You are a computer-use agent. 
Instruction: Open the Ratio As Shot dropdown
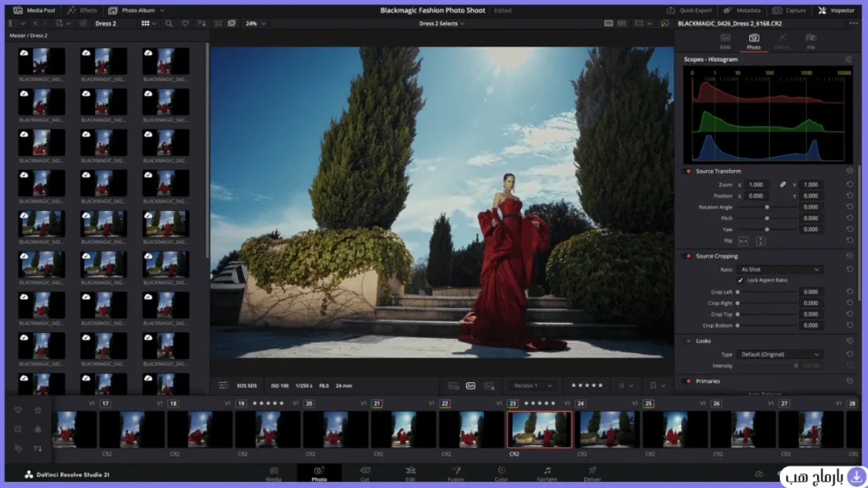pos(780,269)
